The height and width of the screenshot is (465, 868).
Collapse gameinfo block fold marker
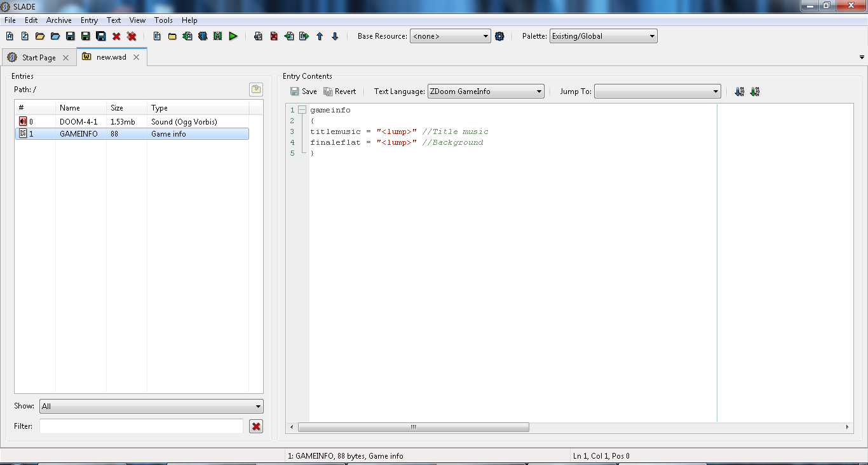click(x=302, y=110)
